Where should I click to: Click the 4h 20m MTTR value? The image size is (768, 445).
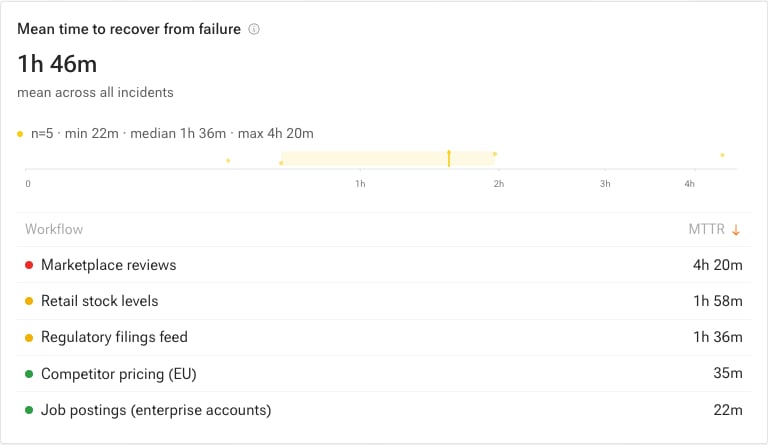718,265
